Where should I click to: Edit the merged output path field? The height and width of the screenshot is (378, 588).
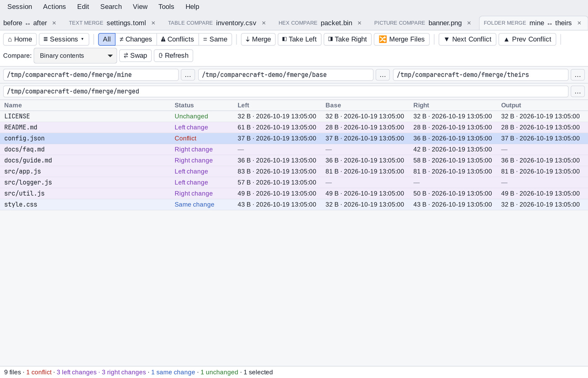[286, 91]
